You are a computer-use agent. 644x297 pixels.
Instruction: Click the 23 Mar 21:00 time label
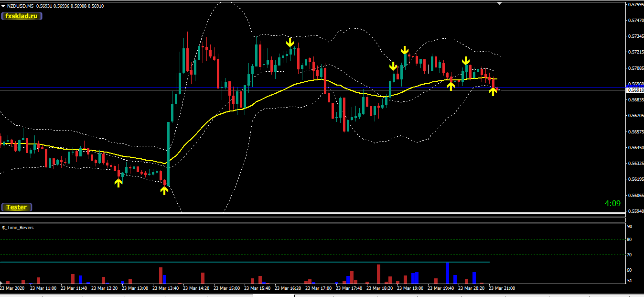(x=502, y=288)
